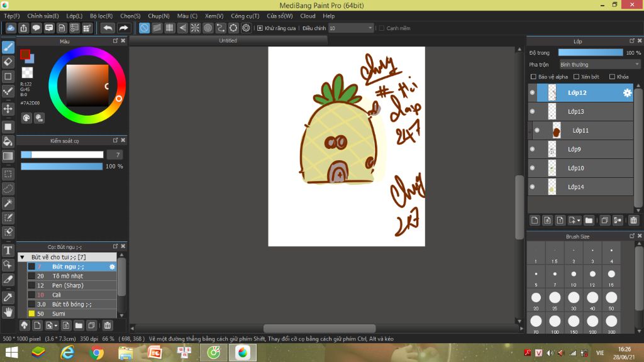Adjust layer Độ trong opacity slider
The width and height of the screenshot is (644, 362).
pos(590,53)
